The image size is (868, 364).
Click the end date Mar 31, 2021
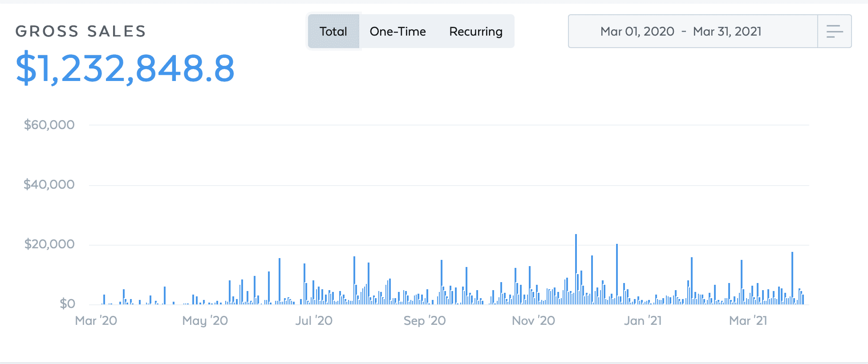tap(727, 32)
